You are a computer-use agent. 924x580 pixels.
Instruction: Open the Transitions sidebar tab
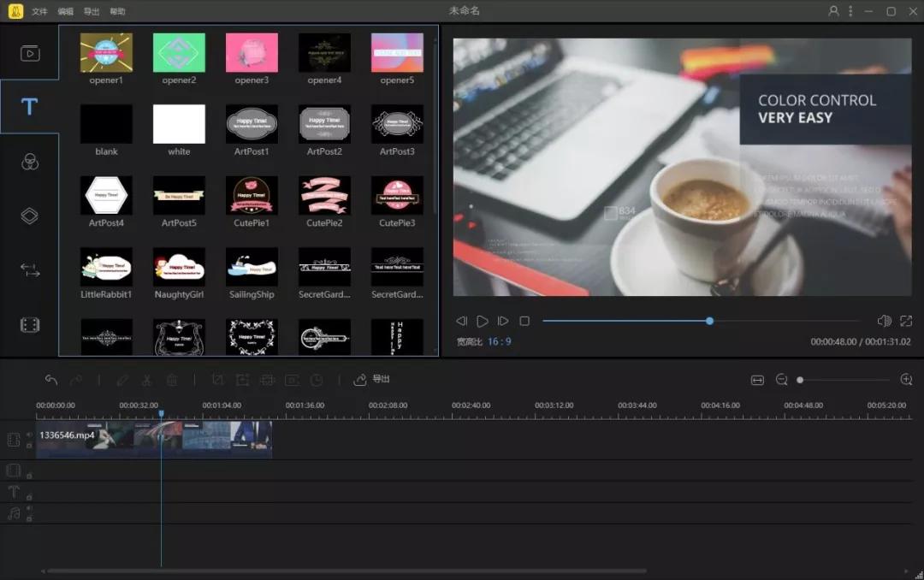pos(30,270)
